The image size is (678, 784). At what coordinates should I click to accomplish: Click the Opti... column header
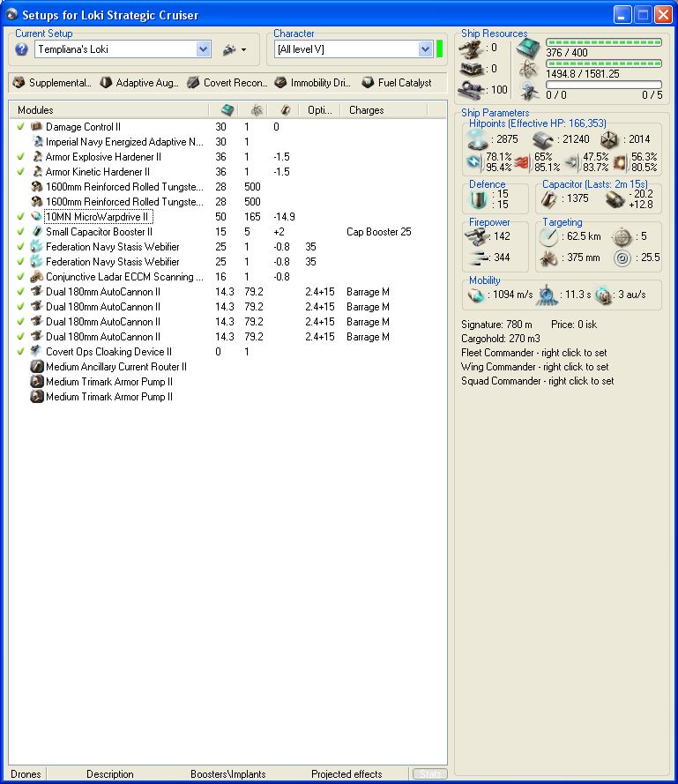pos(319,110)
